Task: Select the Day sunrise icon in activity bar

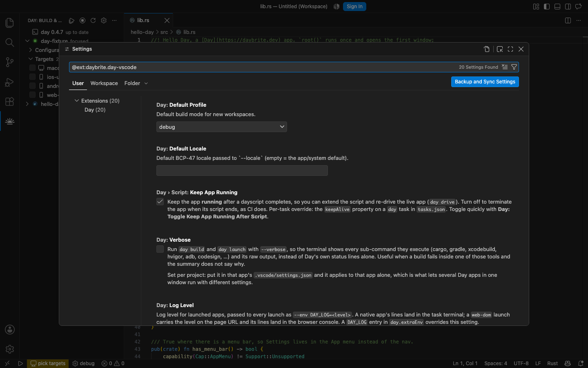Action: click(10, 121)
